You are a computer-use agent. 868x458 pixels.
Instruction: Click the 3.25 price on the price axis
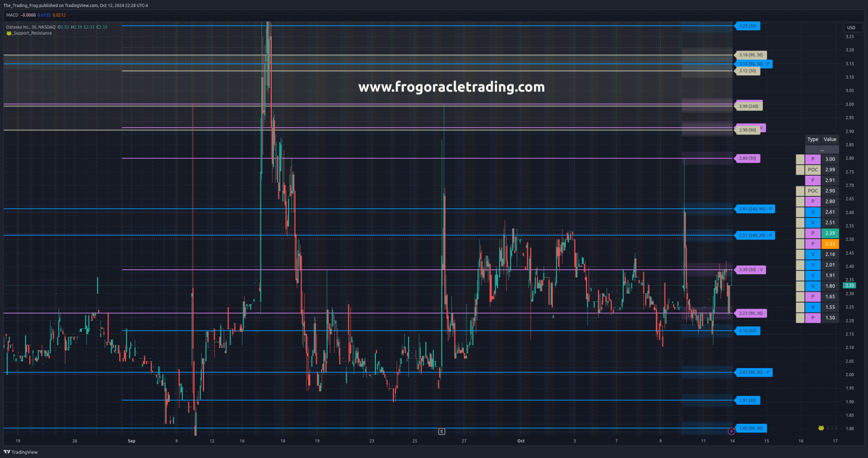click(x=850, y=37)
